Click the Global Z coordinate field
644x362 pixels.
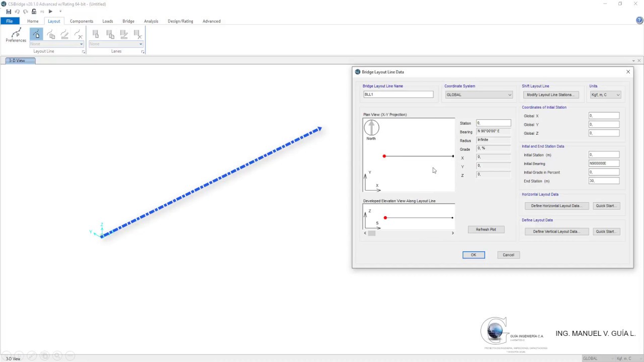[604, 133]
